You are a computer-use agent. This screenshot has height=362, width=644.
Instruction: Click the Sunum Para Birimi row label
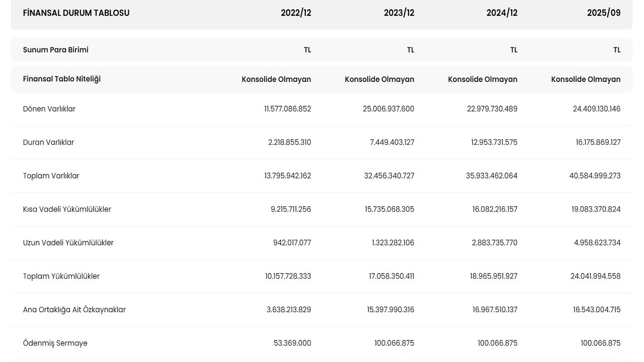pyautogui.click(x=56, y=50)
